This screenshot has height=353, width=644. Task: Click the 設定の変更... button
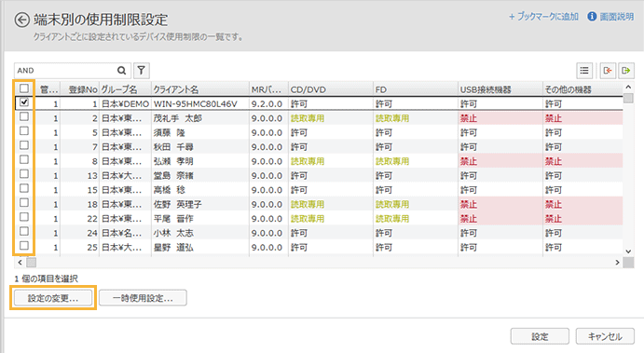click(53, 298)
